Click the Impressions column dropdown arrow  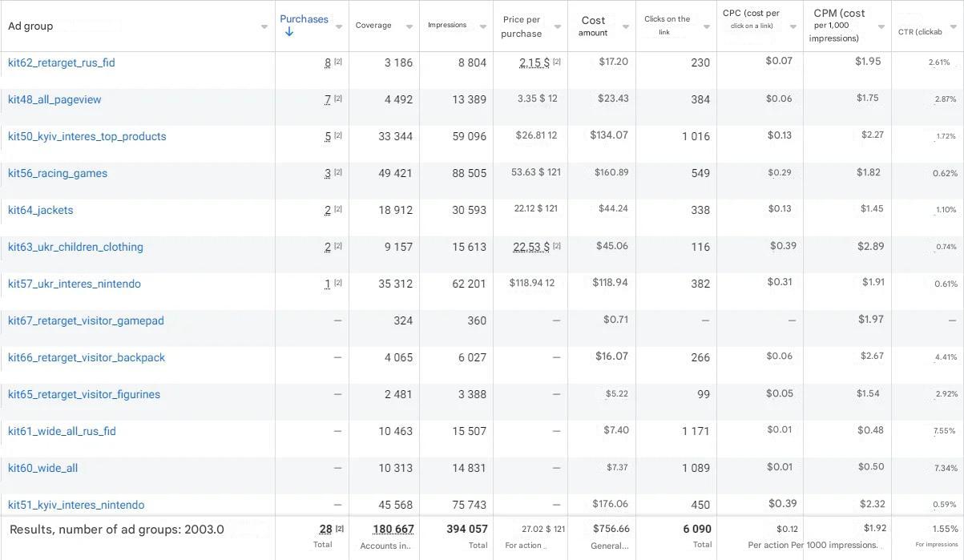point(483,27)
